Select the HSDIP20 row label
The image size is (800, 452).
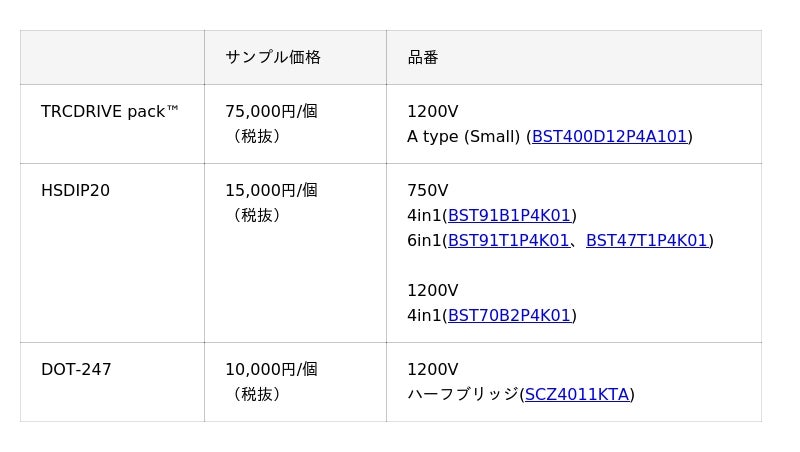tap(75, 191)
